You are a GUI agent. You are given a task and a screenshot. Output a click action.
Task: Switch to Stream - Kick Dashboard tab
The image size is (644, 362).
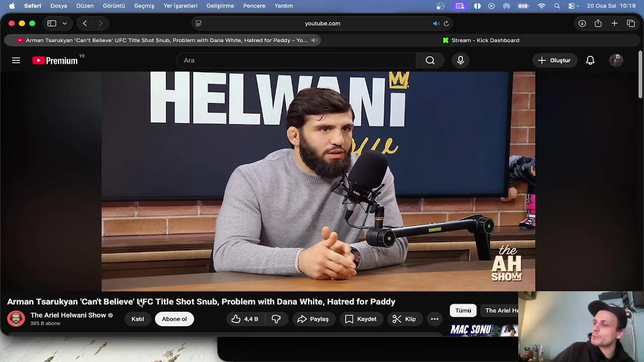click(480, 40)
